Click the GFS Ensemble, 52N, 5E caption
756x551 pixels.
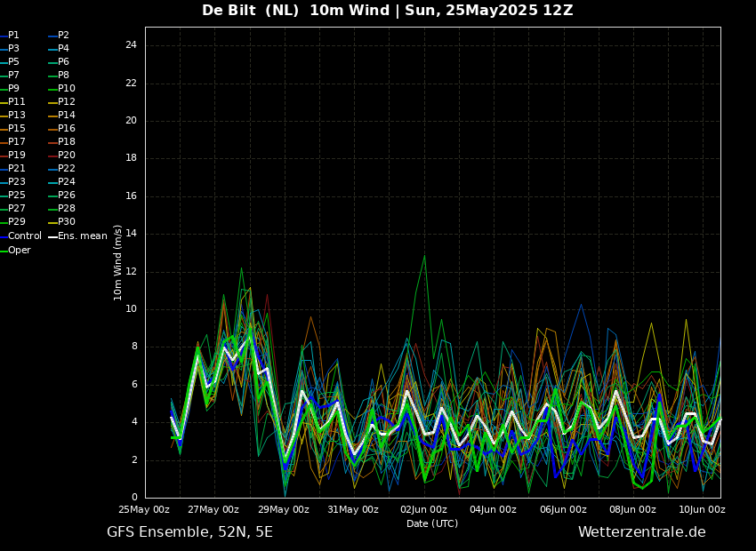189,532
